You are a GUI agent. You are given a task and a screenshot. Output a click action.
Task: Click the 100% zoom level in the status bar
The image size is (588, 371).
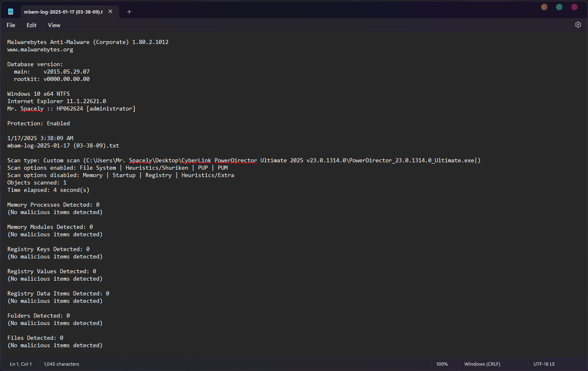[x=442, y=364]
